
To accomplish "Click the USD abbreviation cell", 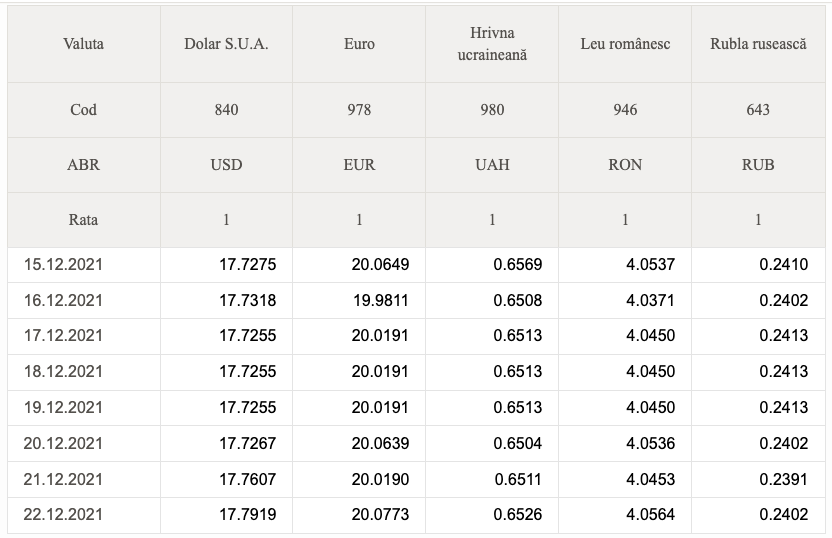I will [x=226, y=165].
